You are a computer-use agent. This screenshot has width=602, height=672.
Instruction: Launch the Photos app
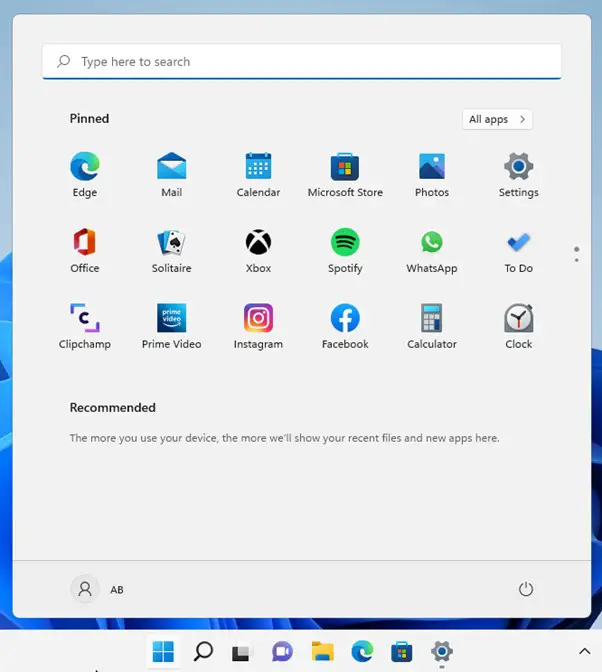pyautogui.click(x=432, y=174)
